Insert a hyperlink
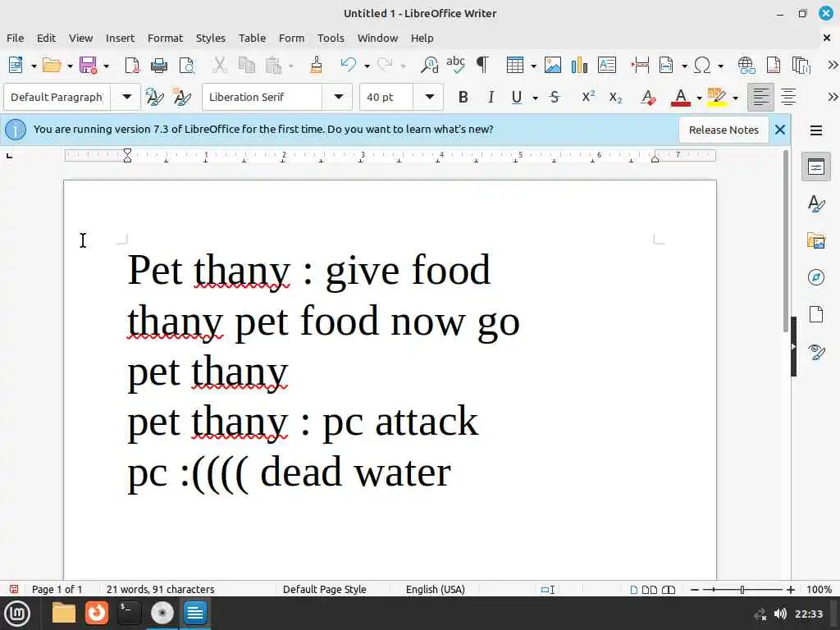This screenshot has width=840, height=630. point(746,66)
